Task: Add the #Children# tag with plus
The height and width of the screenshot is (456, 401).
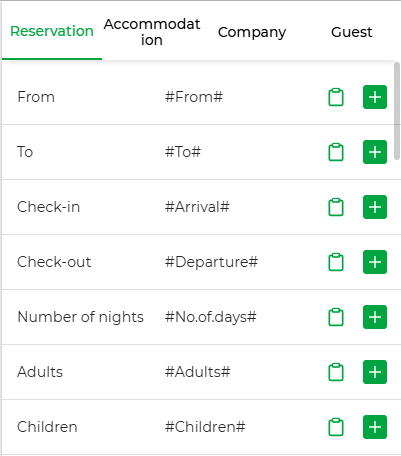Action: pyautogui.click(x=375, y=427)
